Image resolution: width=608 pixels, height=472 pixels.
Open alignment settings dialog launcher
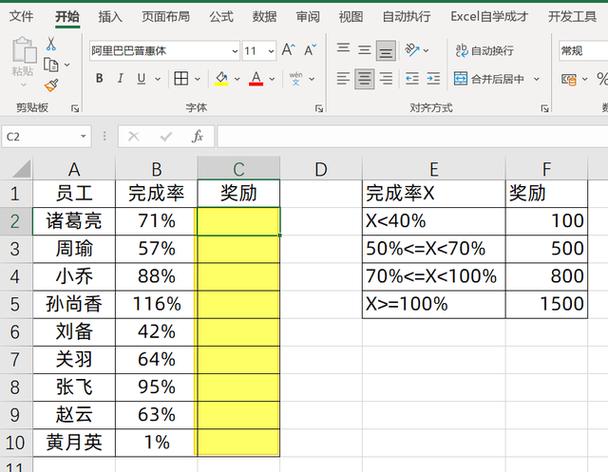click(545, 109)
